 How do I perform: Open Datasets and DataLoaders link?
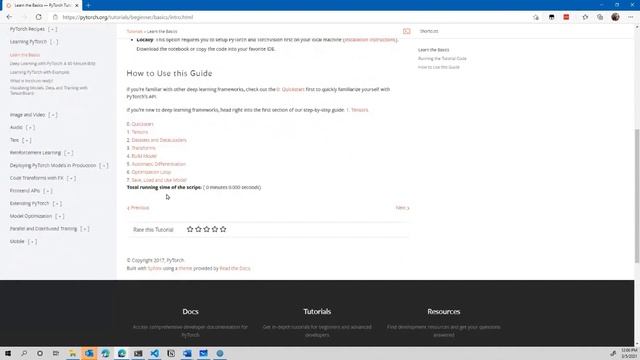click(159, 140)
